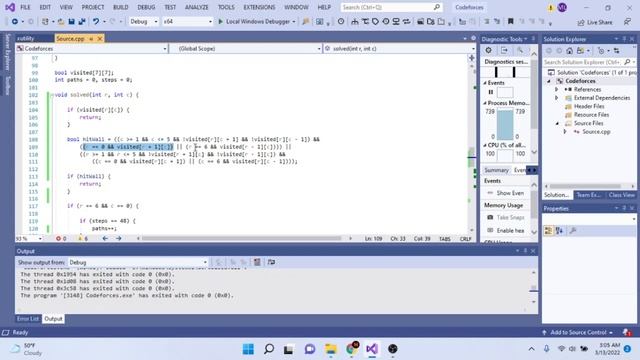The height and width of the screenshot is (360, 640).
Task: Click Solution Explorer horizontal scrollbar
Action: [585, 187]
